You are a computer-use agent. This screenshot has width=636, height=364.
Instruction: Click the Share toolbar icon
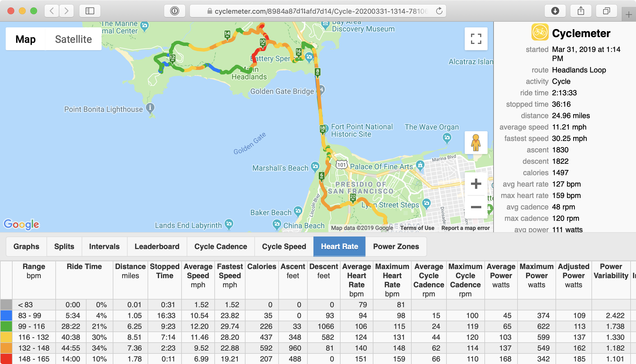click(581, 11)
